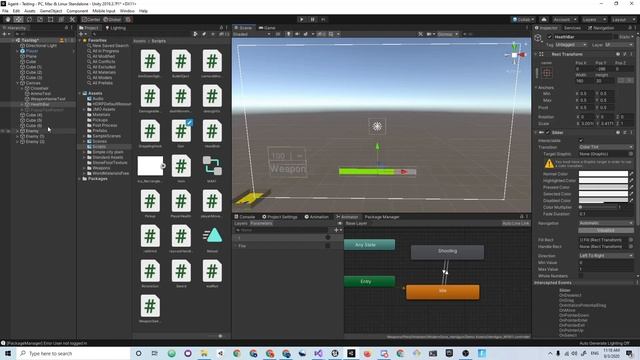The height and width of the screenshot is (360, 640).
Task: Open the Window menu
Action: [127, 11]
